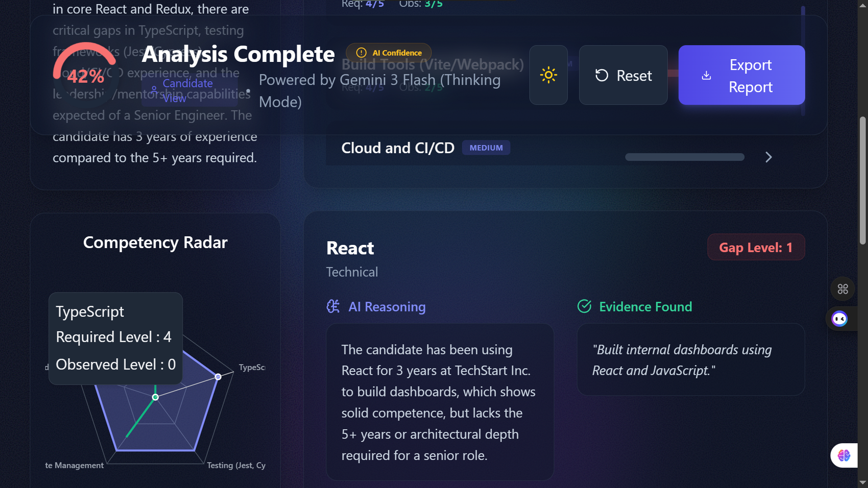868x488 pixels.
Task: Click the Reset button
Action: (x=623, y=75)
